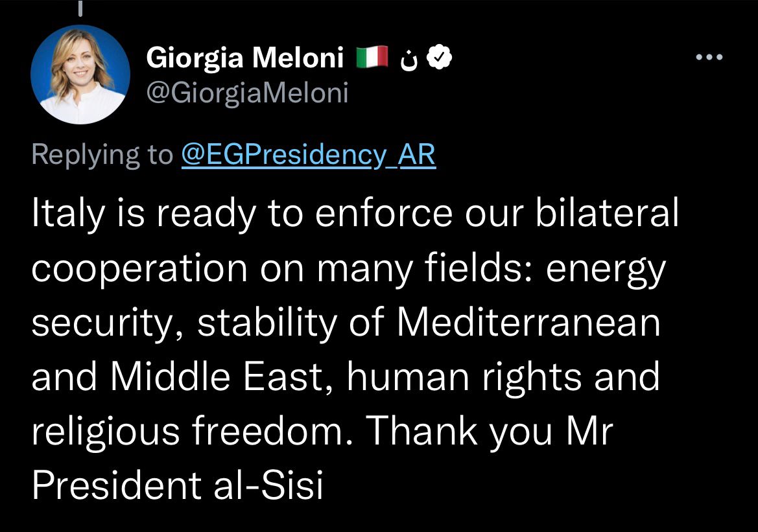758x532 pixels.
Task: Click the display name Giorgia Meloni
Action: click(x=244, y=58)
